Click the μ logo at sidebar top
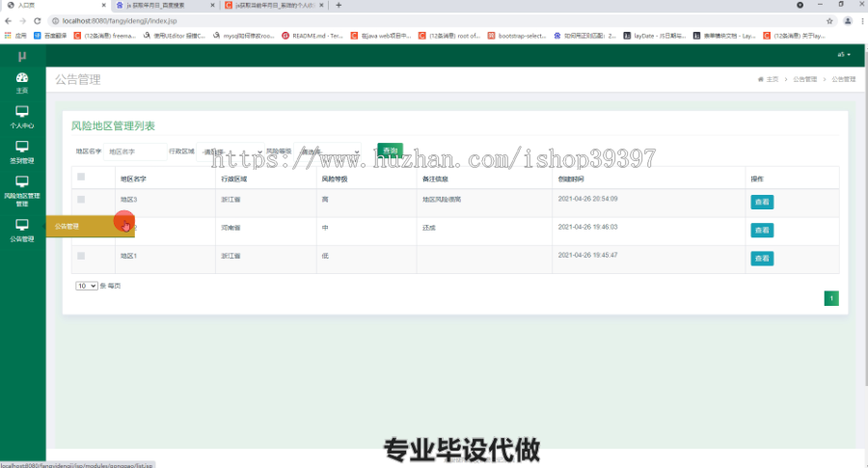This screenshot has width=868, height=468. click(x=22, y=56)
